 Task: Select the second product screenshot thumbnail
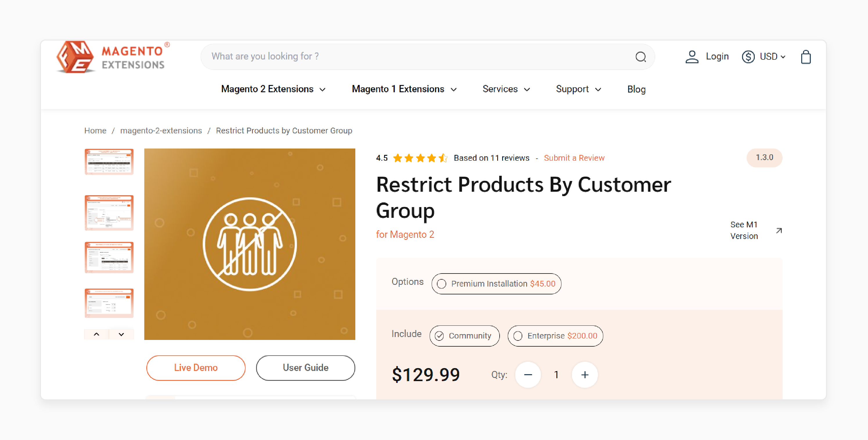(109, 213)
